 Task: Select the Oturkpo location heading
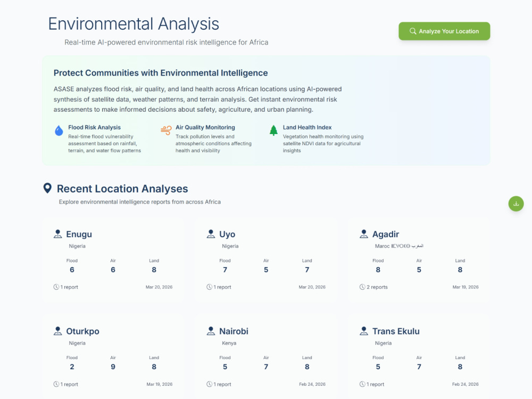coord(82,331)
